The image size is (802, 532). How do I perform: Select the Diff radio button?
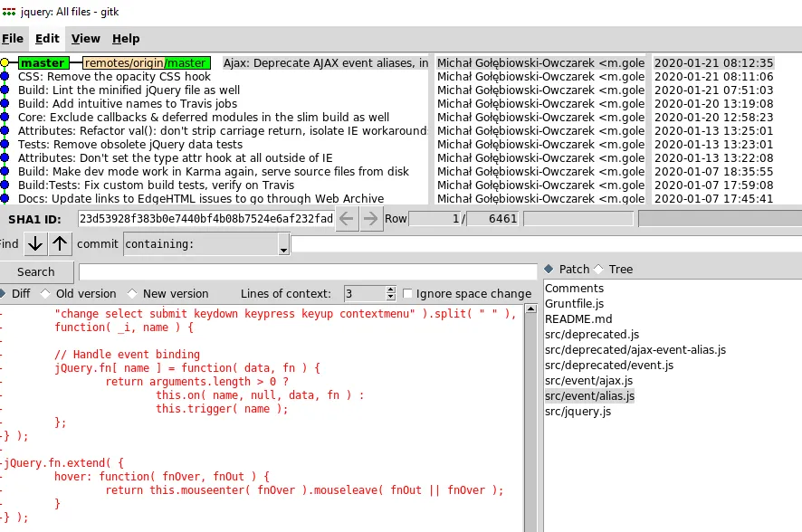(2, 294)
